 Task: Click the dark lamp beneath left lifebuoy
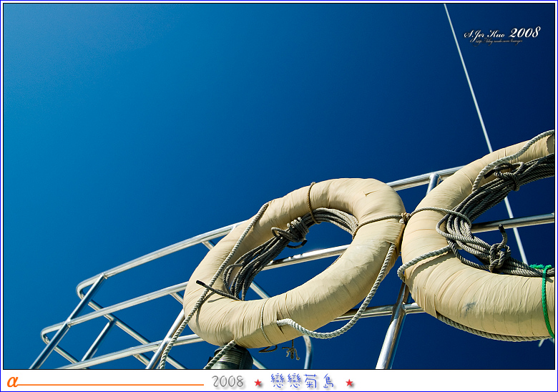(233, 358)
